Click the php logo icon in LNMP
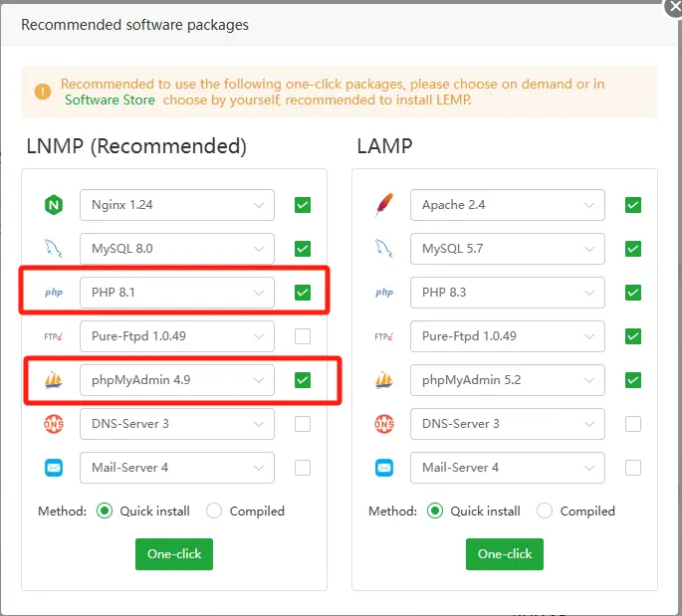 [x=54, y=293]
